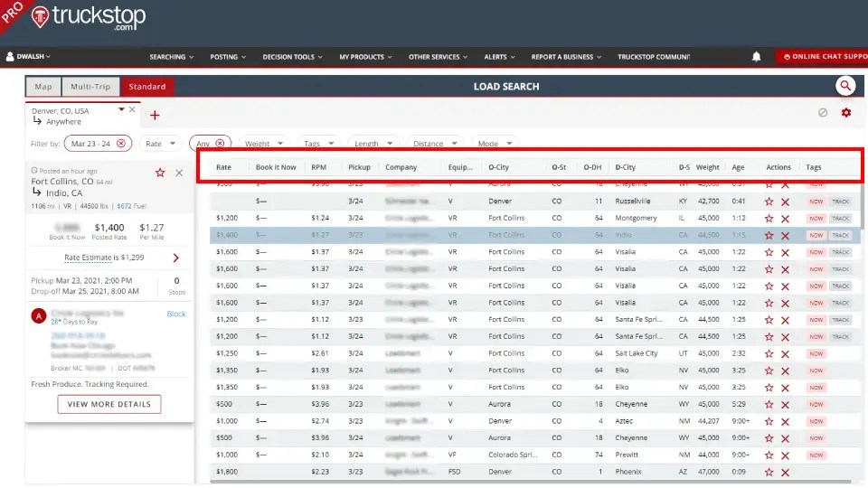Click the clear-filters circle slash icon
The width and height of the screenshot is (868, 488).
(823, 112)
